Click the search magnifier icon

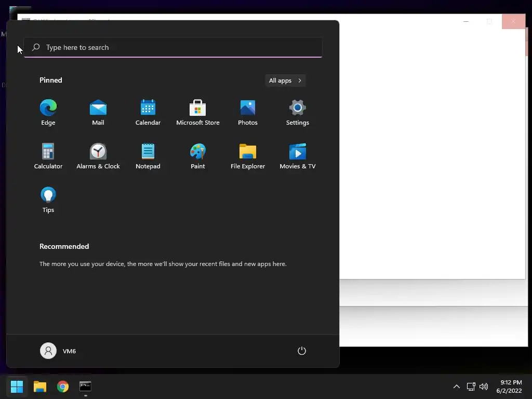pyautogui.click(x=36, y=47)
